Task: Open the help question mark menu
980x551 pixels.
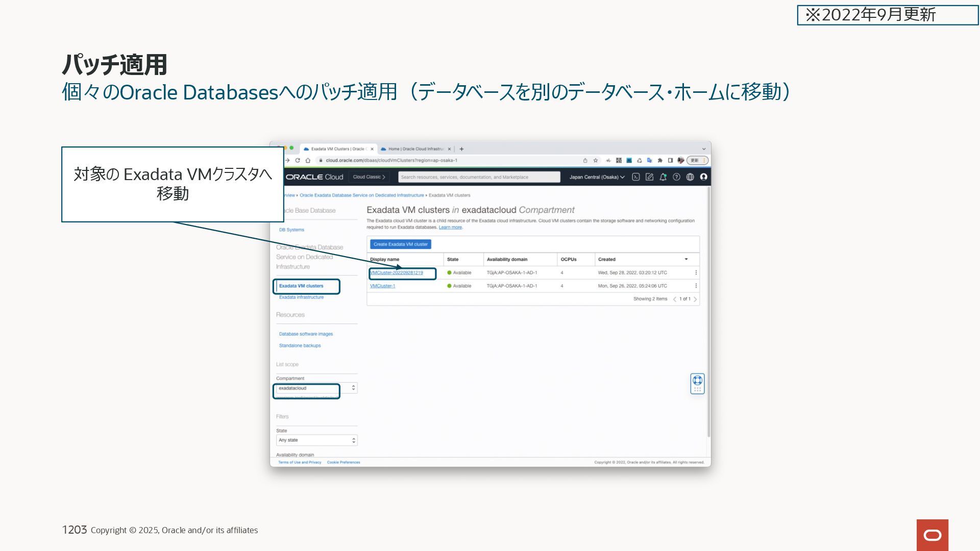Action: [676, 177]
